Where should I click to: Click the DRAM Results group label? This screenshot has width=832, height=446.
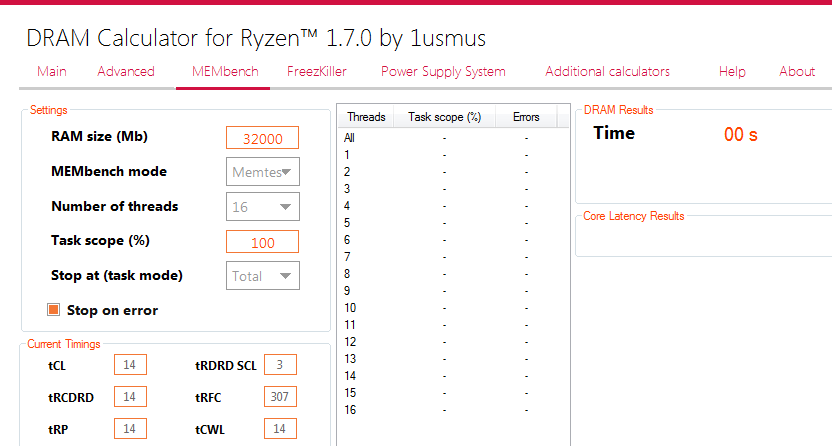click(x=618, y=110)
